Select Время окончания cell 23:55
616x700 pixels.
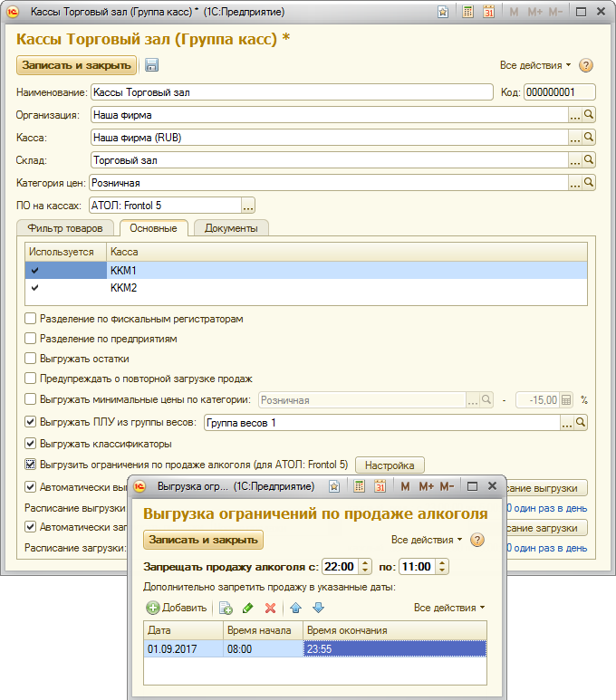coord(395,648)
